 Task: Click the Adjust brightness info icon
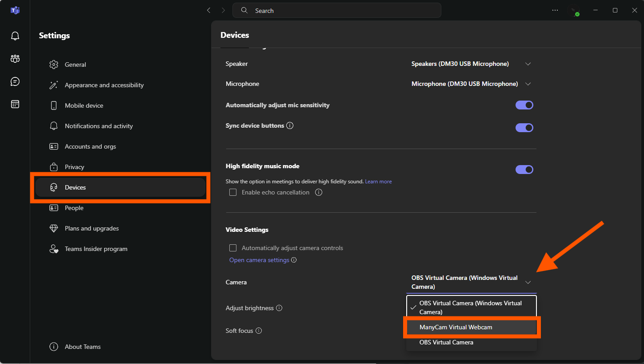[x=279, y=308]
